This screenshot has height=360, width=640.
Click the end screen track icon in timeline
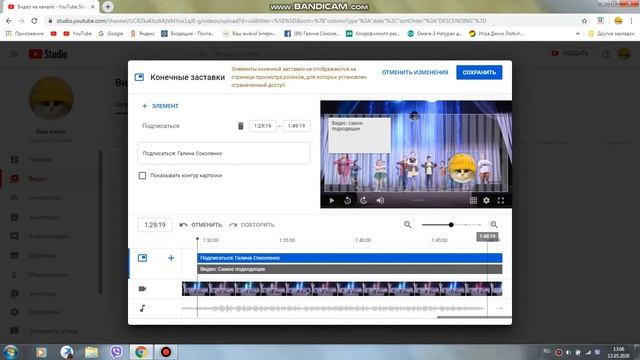(142, 258)
